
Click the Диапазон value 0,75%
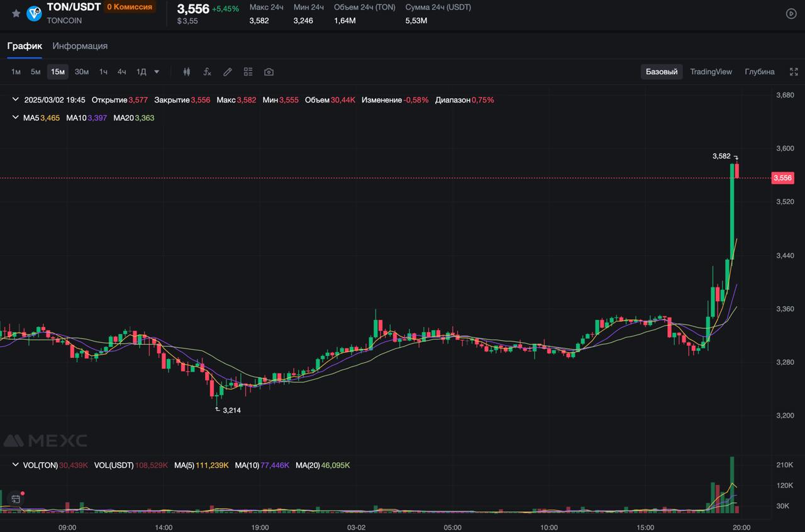(483, 100)
